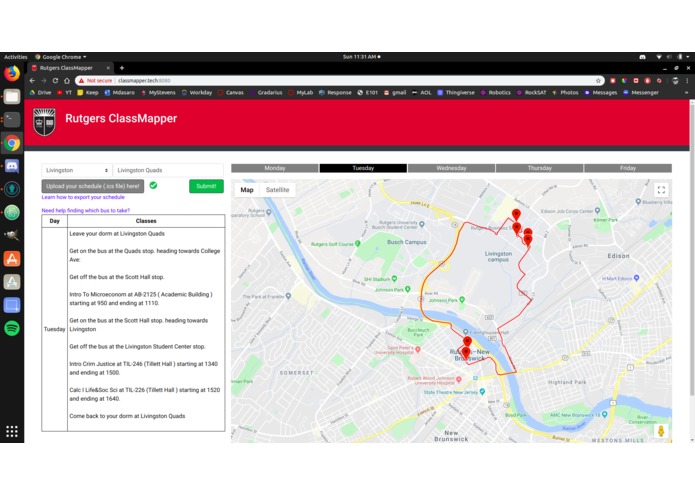Click the address bar URL
The height and width of the screenshot is (494, 695).
144,81
